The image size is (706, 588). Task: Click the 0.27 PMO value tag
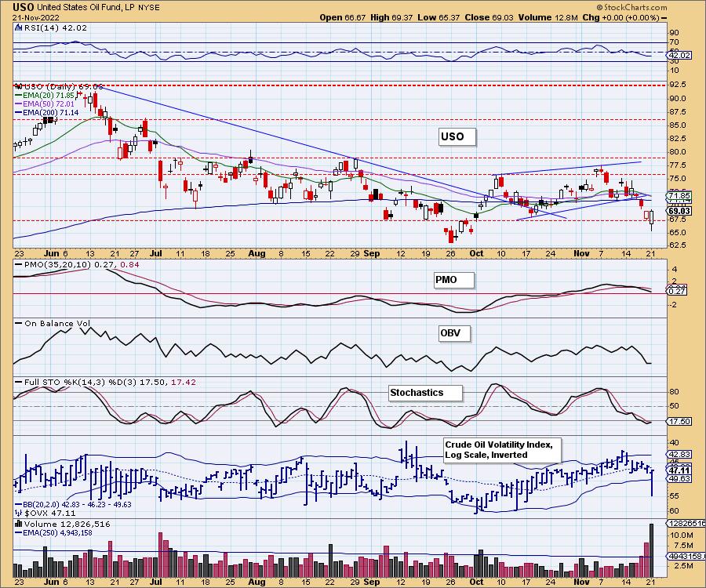tap(677, 291)
